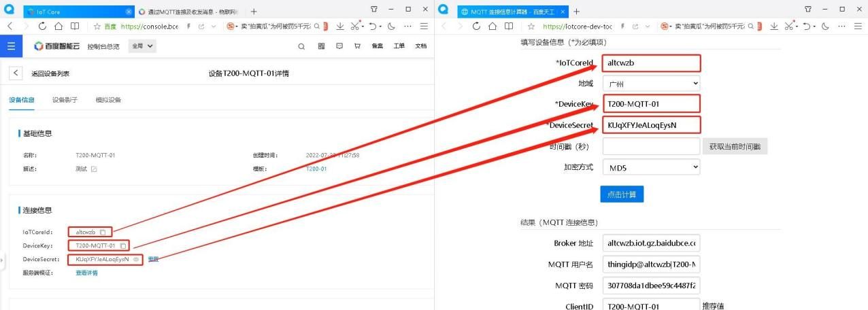This screenshot has width=868, height=310.
Task: Open 文档 in console header
Action: click(421, 46)
